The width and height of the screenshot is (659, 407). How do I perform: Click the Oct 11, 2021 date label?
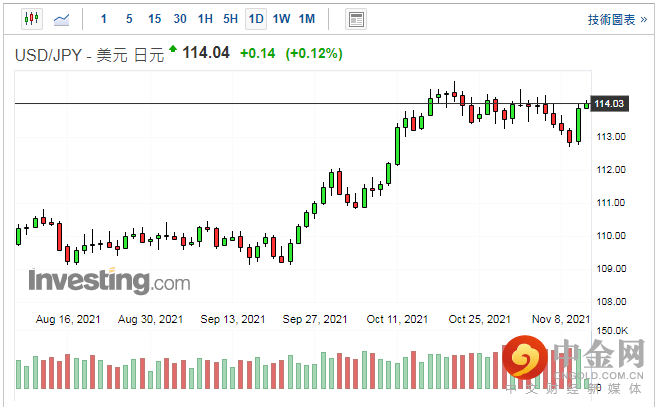point(396,319)
